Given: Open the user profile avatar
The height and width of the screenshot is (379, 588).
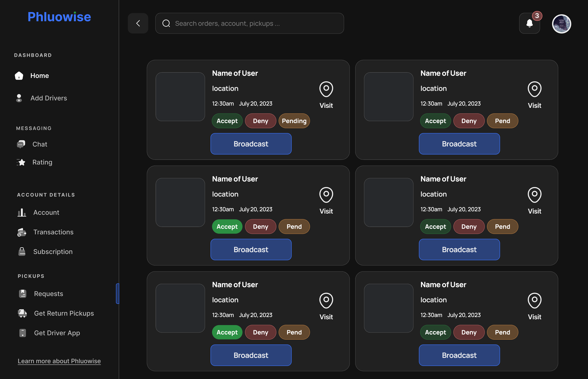Looking at the screenshot, I should 561,24.
